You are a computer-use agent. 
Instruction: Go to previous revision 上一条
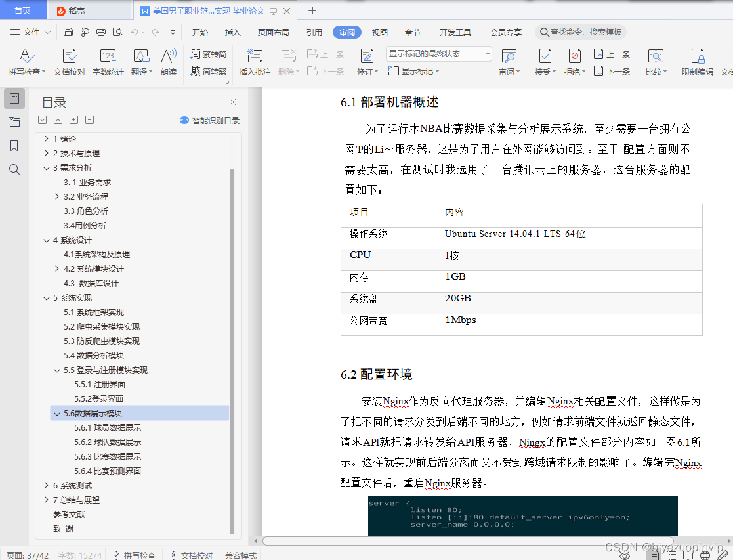pos(612,54)
